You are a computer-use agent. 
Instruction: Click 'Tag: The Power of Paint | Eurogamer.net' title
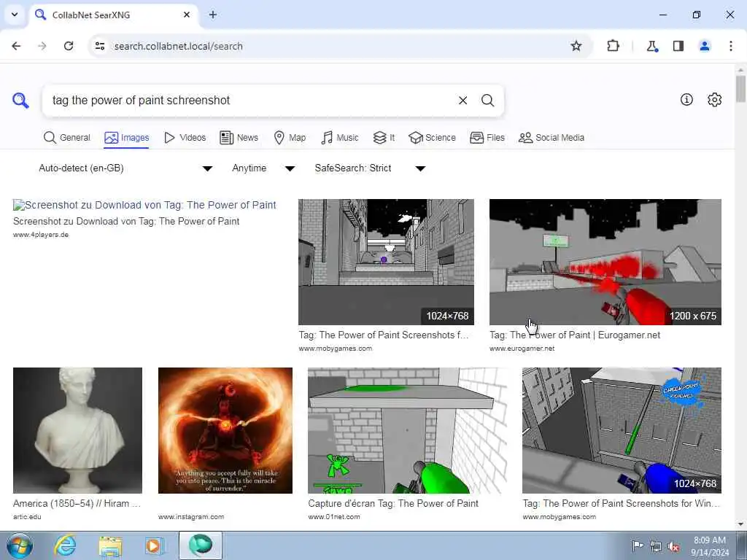coord(575,335)
